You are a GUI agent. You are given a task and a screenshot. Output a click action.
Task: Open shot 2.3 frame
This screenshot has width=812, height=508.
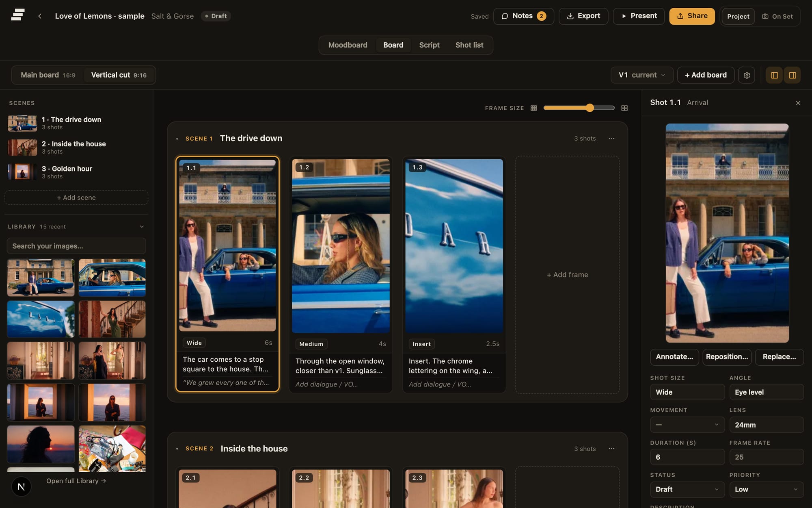pos(454,488)
